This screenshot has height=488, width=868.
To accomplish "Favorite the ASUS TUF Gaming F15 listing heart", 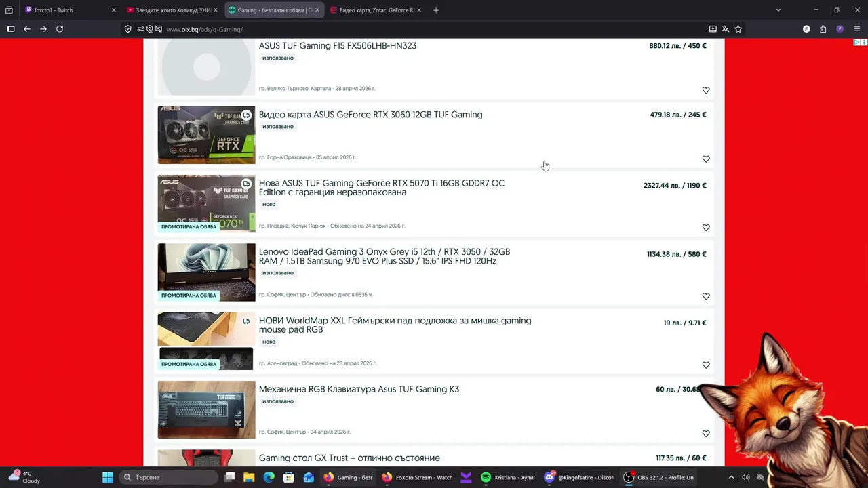I will pyautogui.click(x=706, y=90).
